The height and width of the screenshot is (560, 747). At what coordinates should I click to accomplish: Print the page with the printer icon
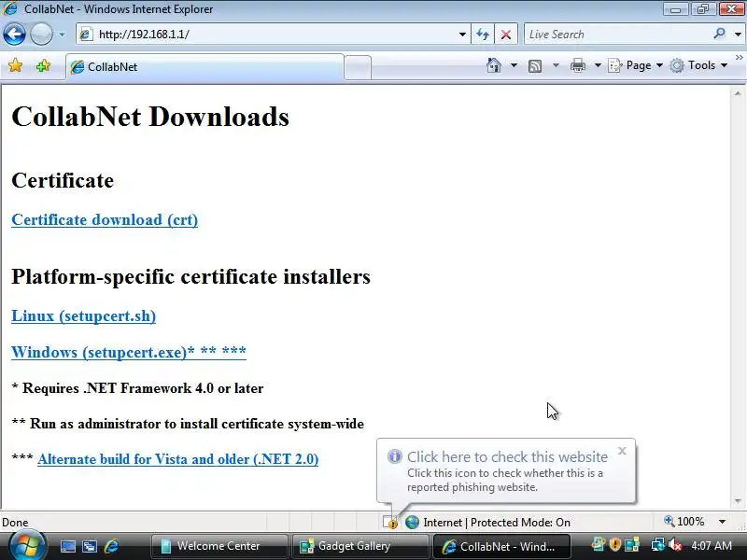click(577, 65)
